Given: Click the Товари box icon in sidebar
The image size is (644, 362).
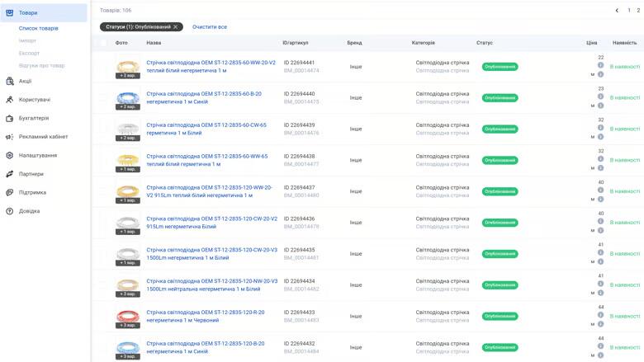Looking at the screenshot, I should tap(10, 12).
